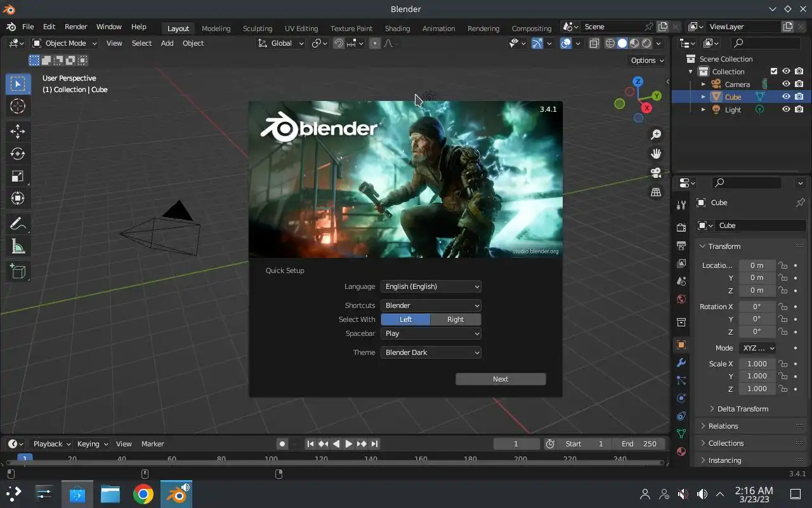The width and height of the screenshot is (812, 508).
Task: Expand the Delta Transform panel
Action: (742, 409)
